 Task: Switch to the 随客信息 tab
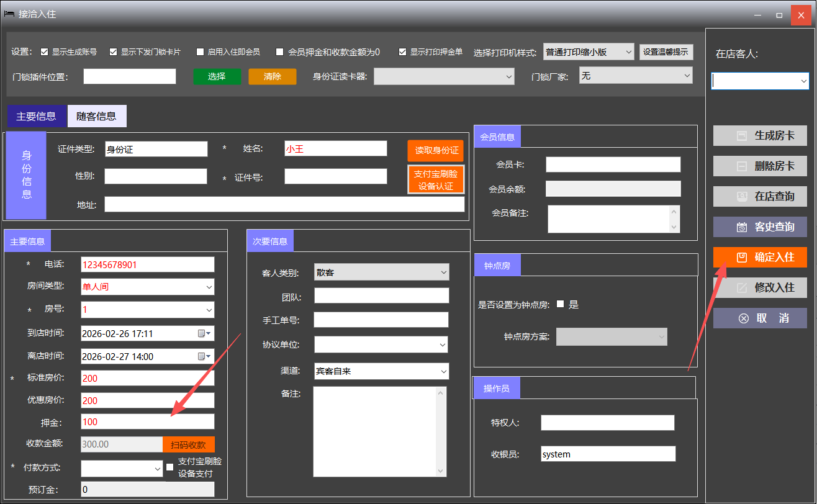[x=96, y=116]
